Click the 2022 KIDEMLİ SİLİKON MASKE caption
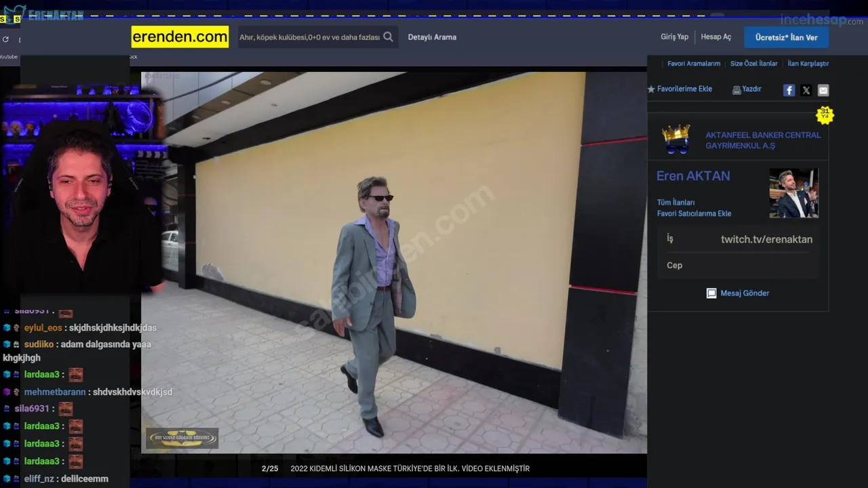 (x=410, y=469)
